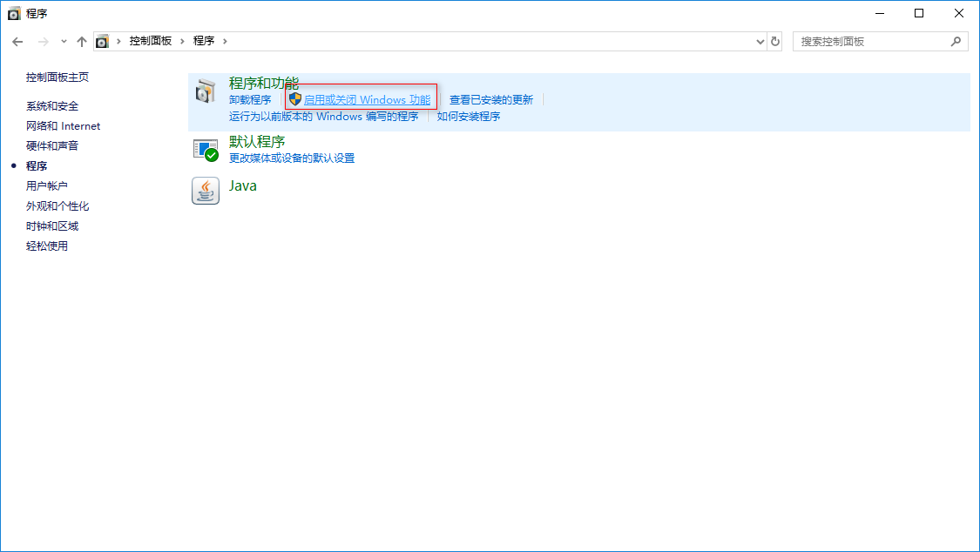The image size is (980, 552).
Task: Launch the Java control panel icon
Action: click(205, 191)
